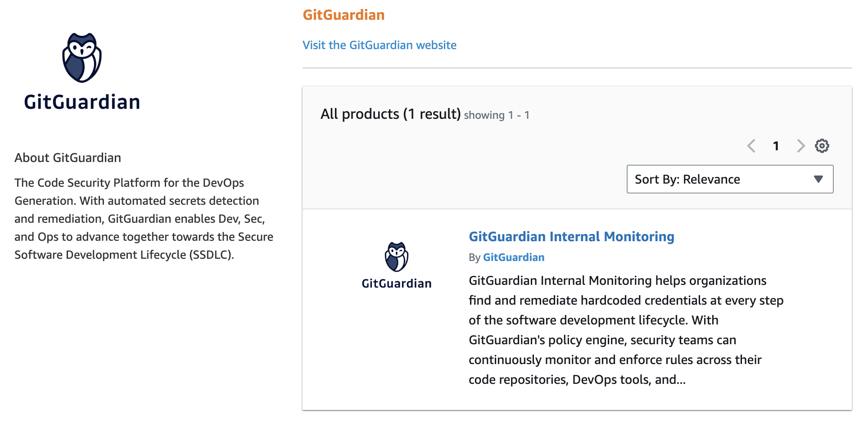Click the settings gear icon above Sort By

(x=822, y=146)
